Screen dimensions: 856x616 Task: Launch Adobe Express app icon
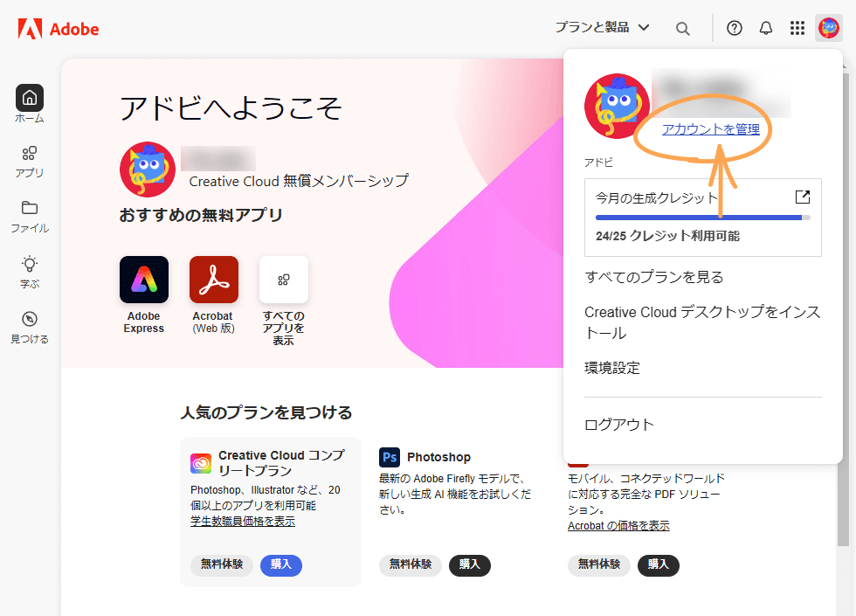coord(144,280)
